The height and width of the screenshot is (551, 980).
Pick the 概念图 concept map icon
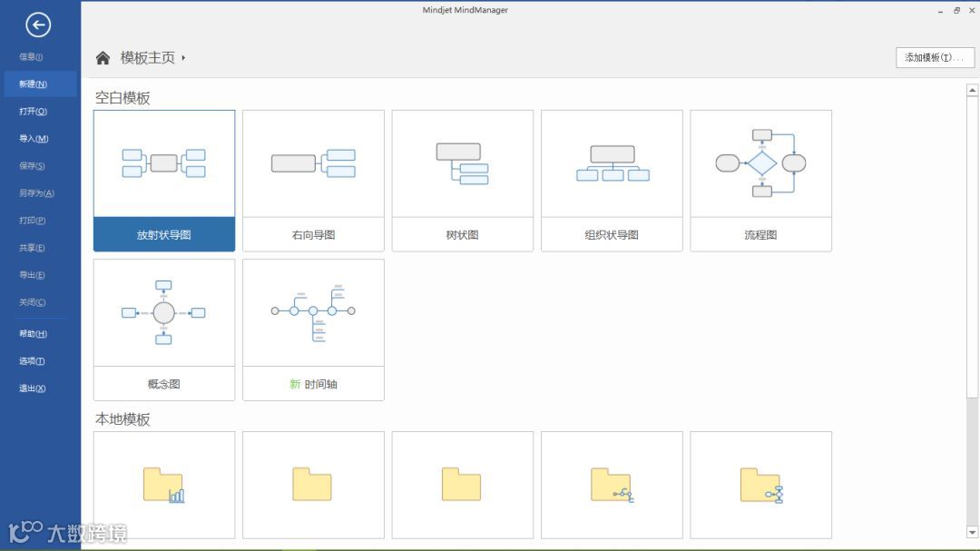163,312
